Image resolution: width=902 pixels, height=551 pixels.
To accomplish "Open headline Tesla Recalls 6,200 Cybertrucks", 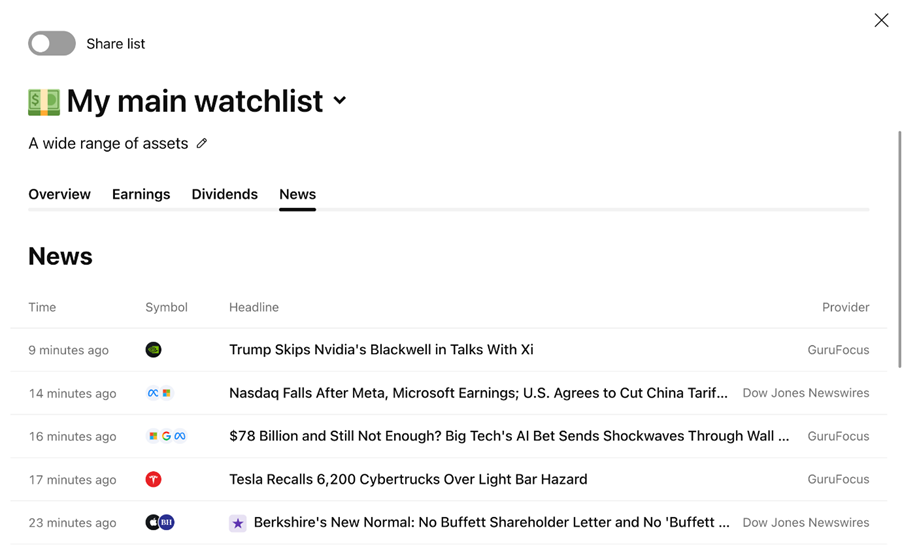I will [408, 479].
